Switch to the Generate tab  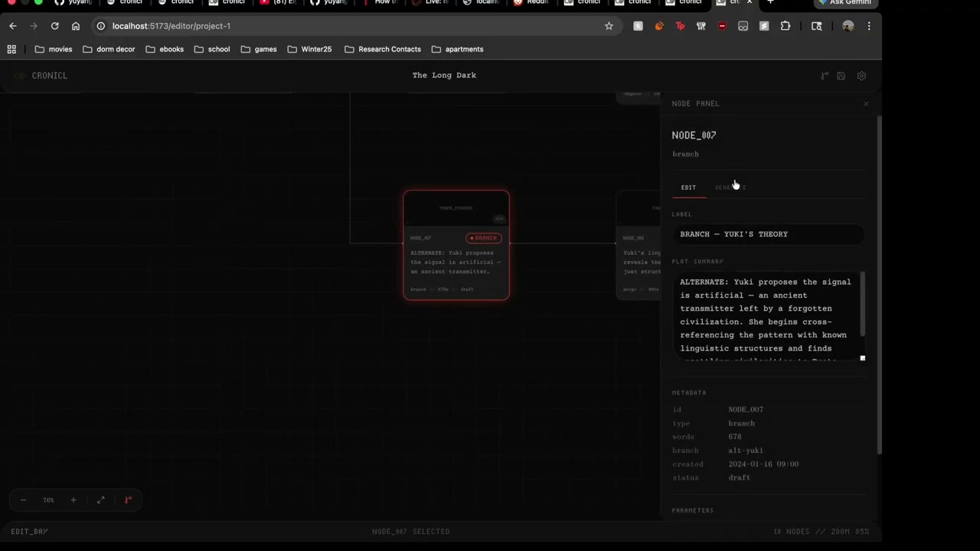pos(730,187)
